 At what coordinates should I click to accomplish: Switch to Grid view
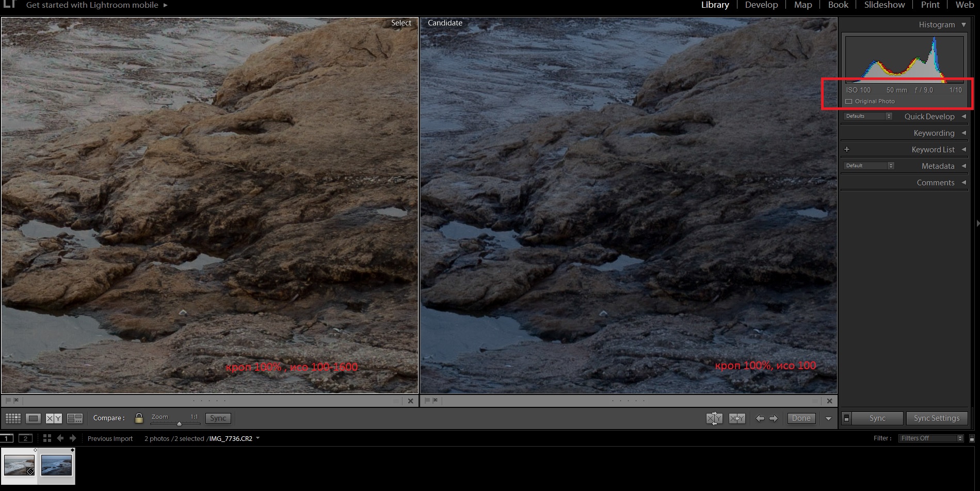click(13, 418)
